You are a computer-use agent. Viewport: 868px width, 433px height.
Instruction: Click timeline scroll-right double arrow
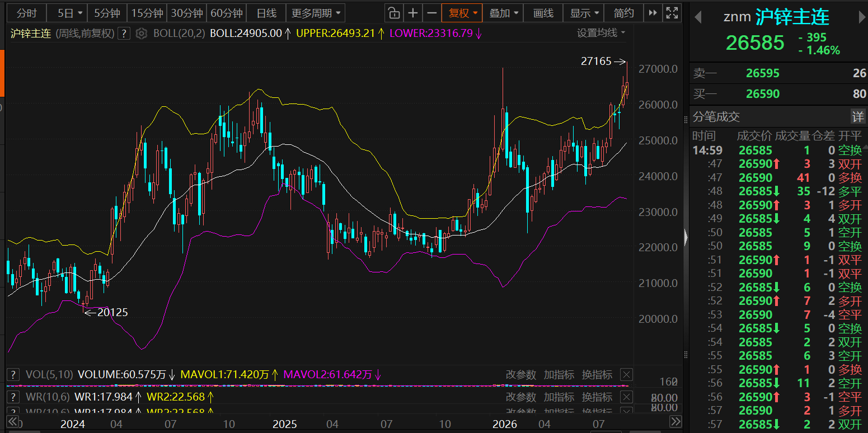coord(675,422)
